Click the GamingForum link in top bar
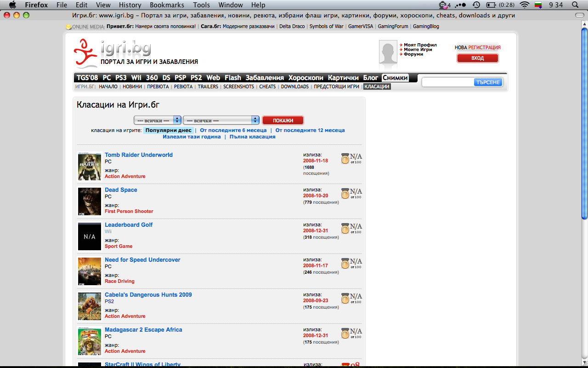The width and height of the screenshot is (588, 368). coord(393,27)
